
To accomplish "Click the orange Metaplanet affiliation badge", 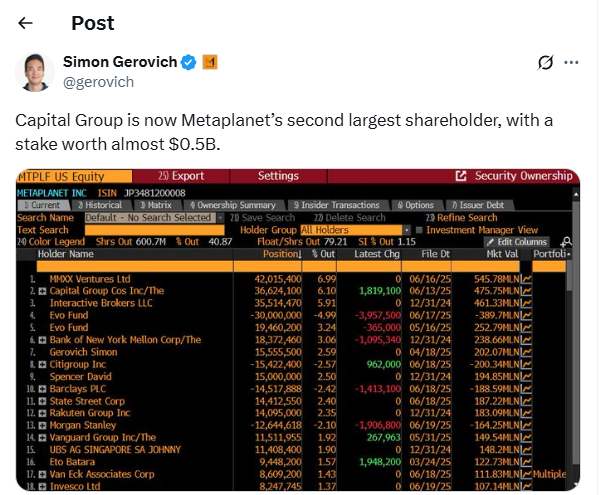I will (210, 62).
